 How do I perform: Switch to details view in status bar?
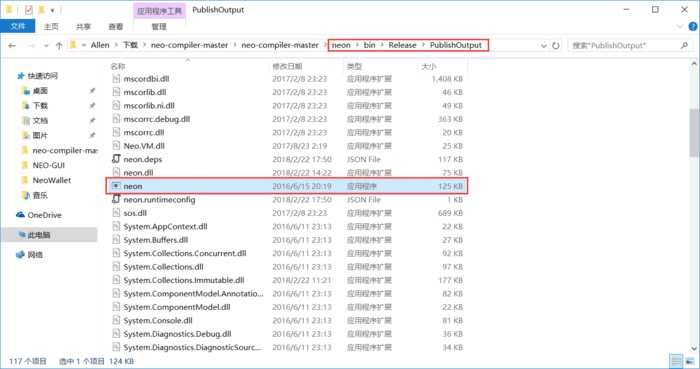[676, 361]
